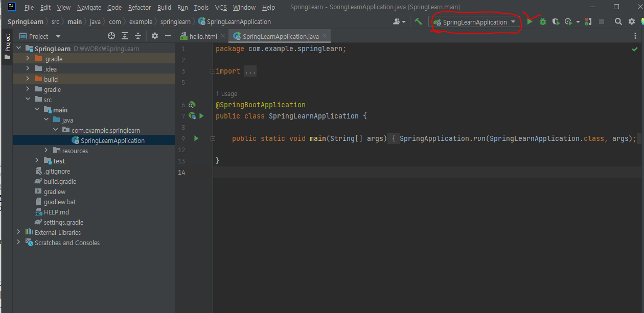Click the folder icon below the Project side tab
Viewport: 644px width, 313px height.
click(x=7, y=57)
